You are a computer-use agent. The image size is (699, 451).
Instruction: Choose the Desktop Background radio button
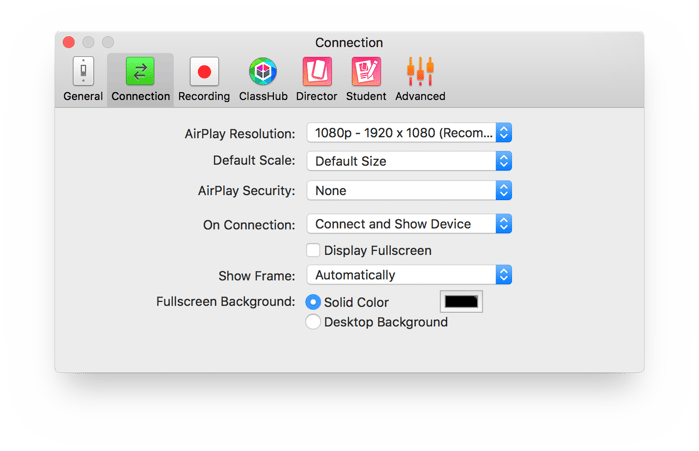click(313, 322)
